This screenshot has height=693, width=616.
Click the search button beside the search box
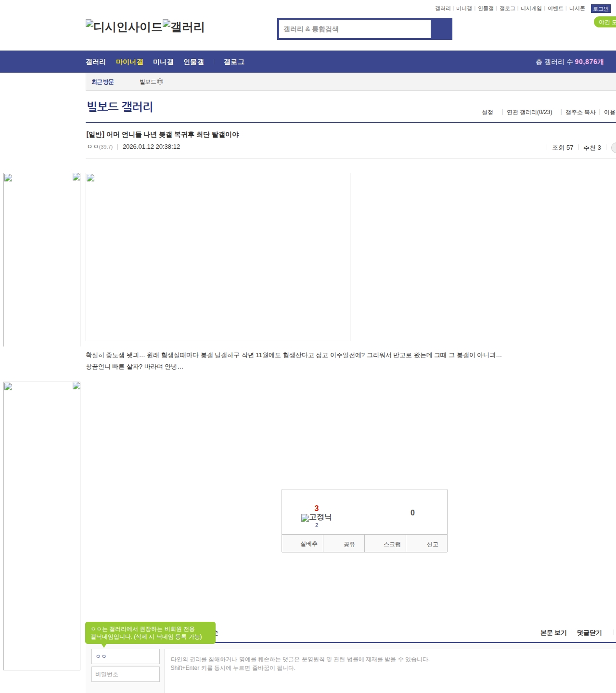point(441,29)
